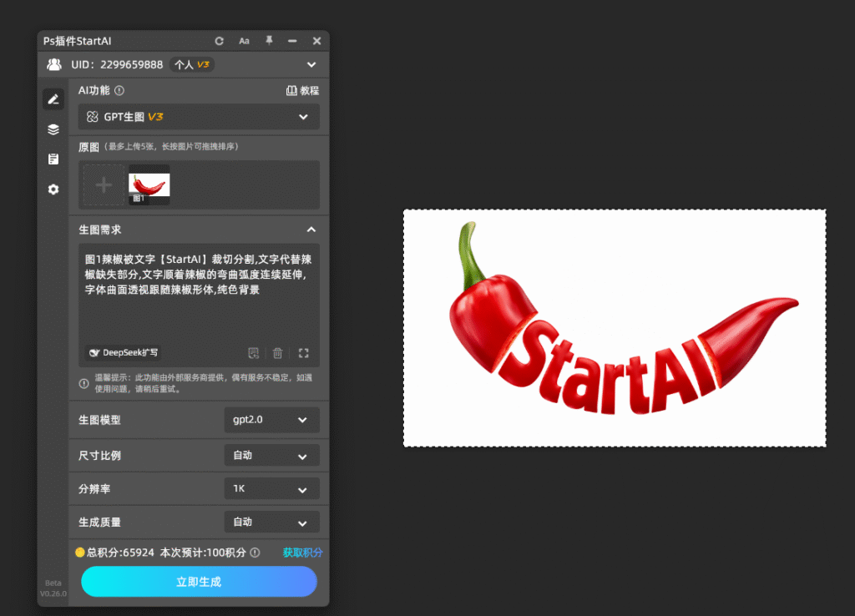Click the 个人 V3 membership badge
855x616 pixels.
point(191,64)
